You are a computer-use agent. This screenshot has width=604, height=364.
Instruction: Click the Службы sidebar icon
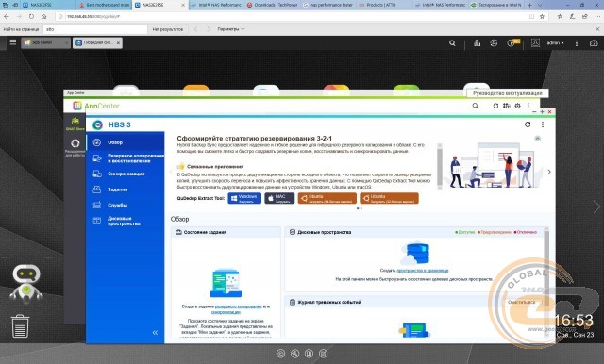(97, 205)
